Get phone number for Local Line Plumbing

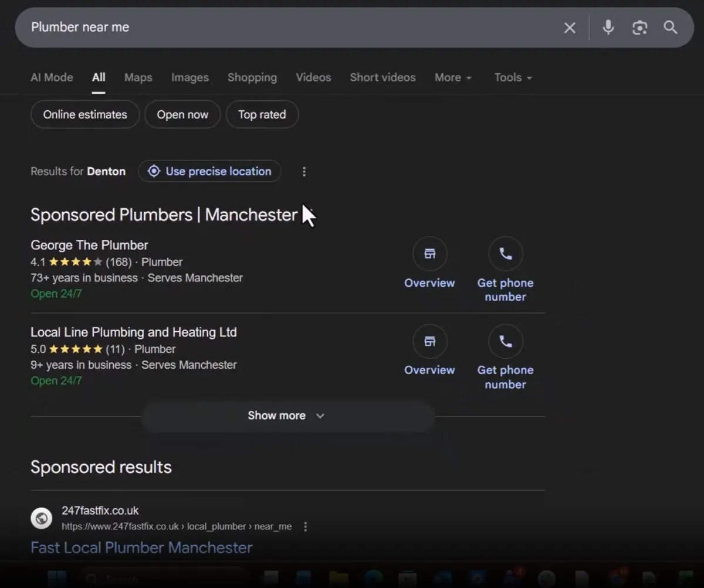[505, 356]
